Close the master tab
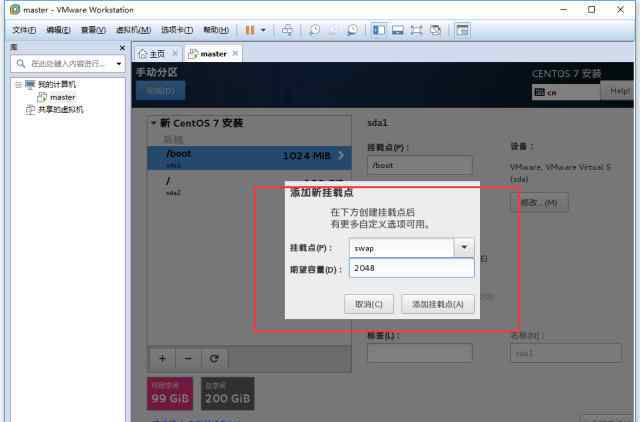 (235, 53)
